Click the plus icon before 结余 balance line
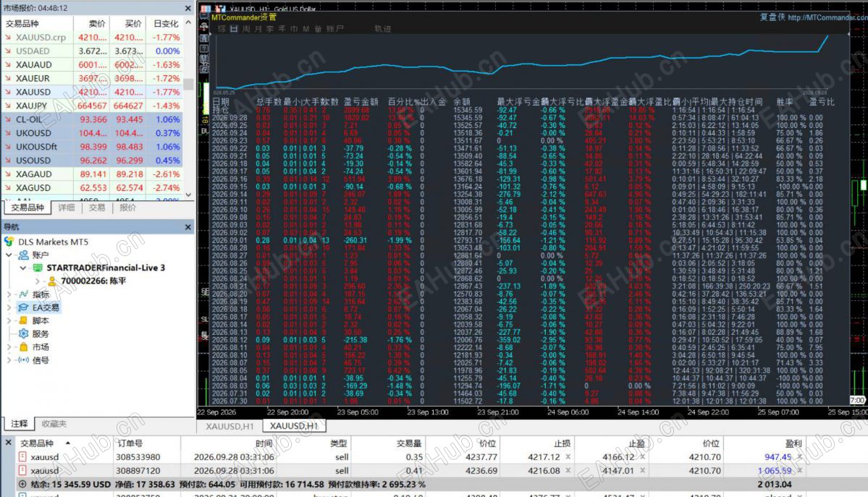Viewport: 868px width, 497px height. pos(22,484)
